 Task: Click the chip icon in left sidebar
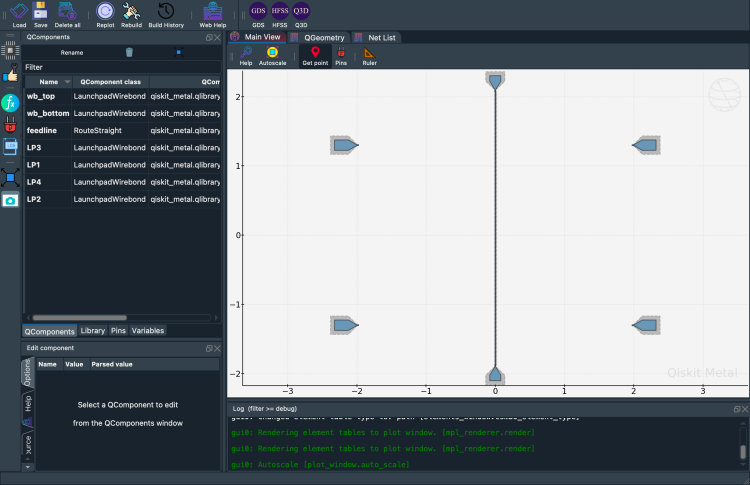pos(10,50)
